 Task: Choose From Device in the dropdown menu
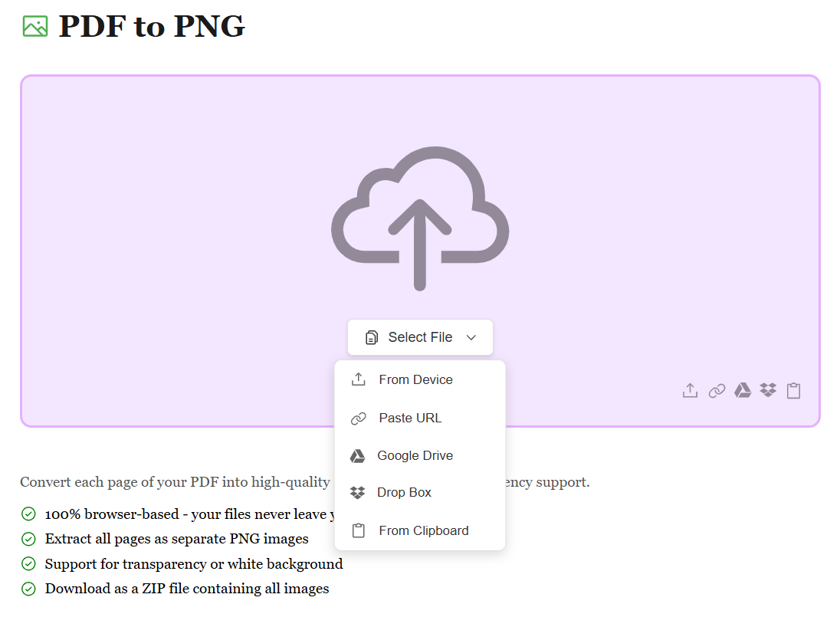coord(415,379)
